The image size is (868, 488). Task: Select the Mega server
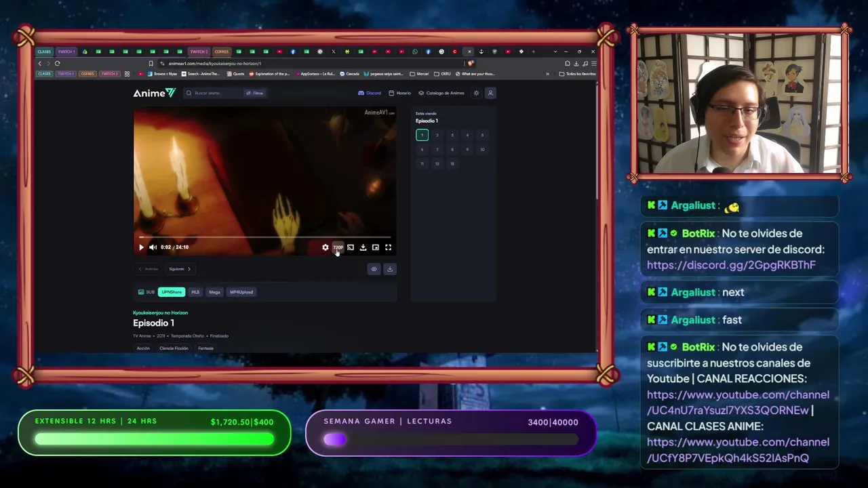coord(214,292)
